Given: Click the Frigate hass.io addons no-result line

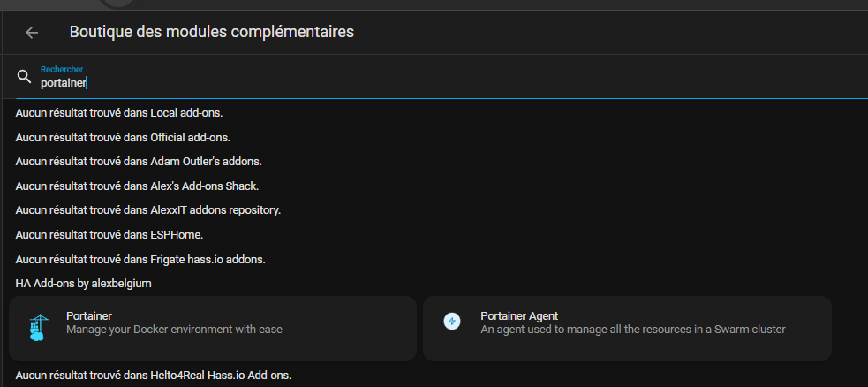Looking at the screenshot, I should (x=140, y=259).
